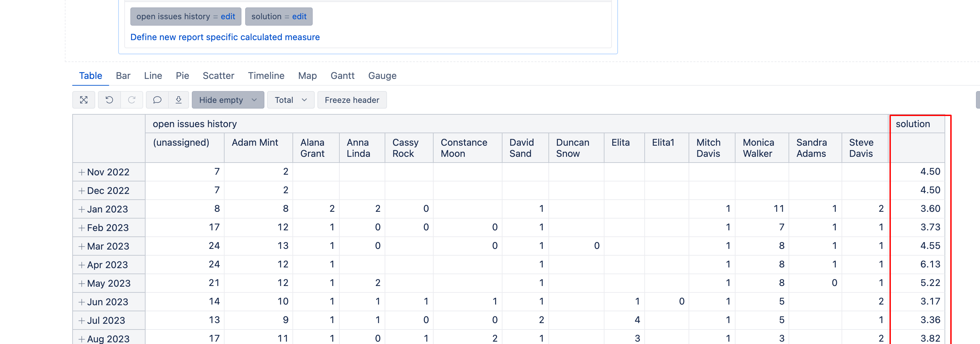Screen dimensions: 980x344
Task: Open the Total dropdown
Action: coord(291,100)
